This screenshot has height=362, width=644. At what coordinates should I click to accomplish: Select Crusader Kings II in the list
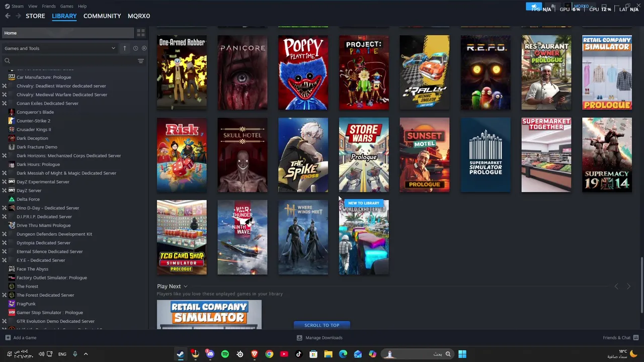[x=34, y=129]
